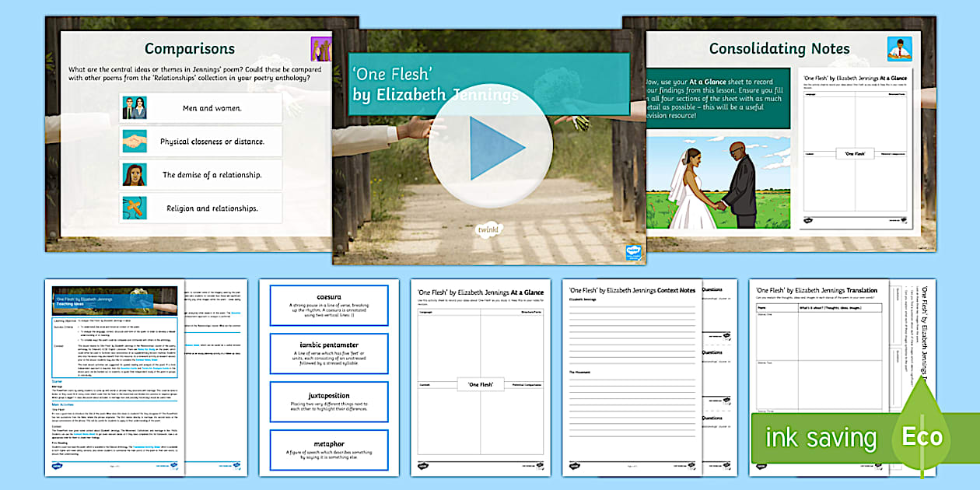Choose the 'metaphor' definition card
Image resolution: width=980 pixels, height=490 pixels.
click(328, 450)
